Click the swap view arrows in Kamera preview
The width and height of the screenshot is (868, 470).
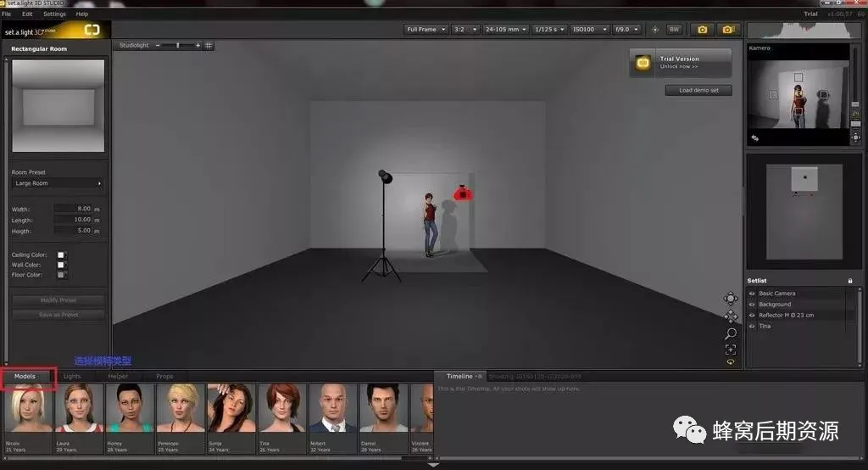[x=755, y=138]
